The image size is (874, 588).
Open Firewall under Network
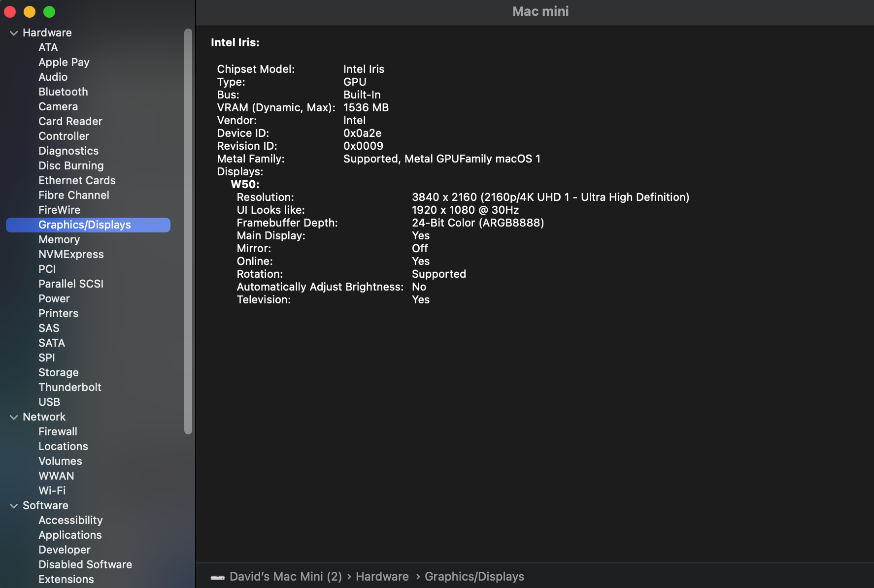click(58, 432)
